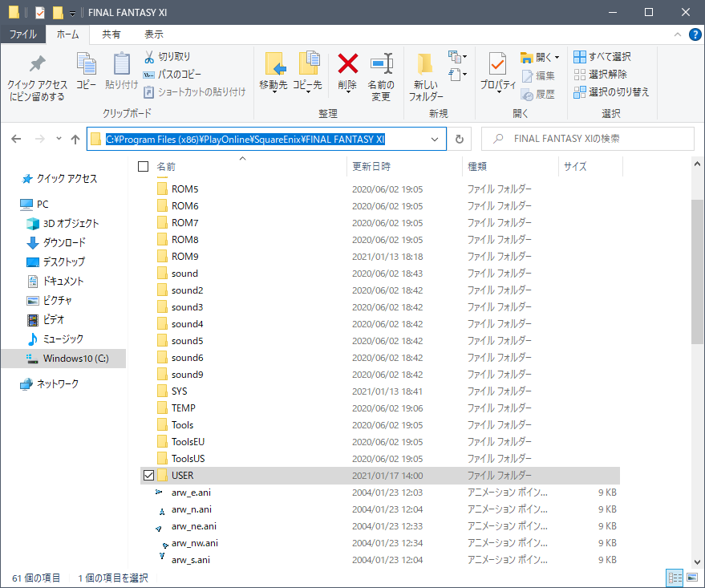This screenshot has width=705, height=588.
Task: Sort by Type (種類) column
Action: pyautogui.click(x=477, y=167)
